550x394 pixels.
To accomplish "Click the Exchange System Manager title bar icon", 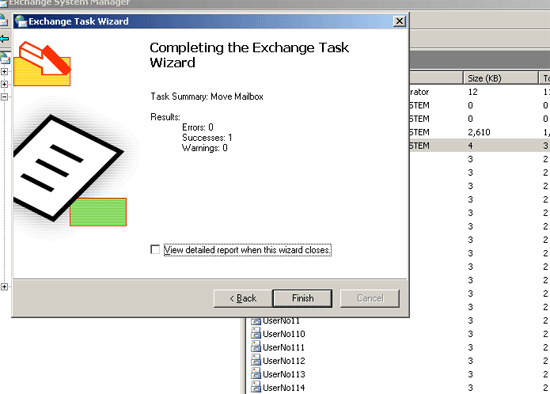I will (x=3, y=4).
